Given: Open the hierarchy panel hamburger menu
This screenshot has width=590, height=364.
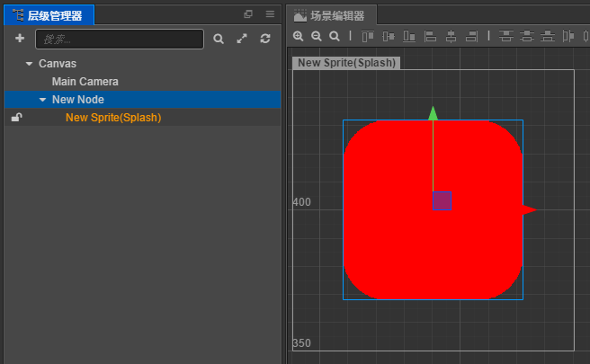Looking at the screenshot, I should tap(270, 14).
